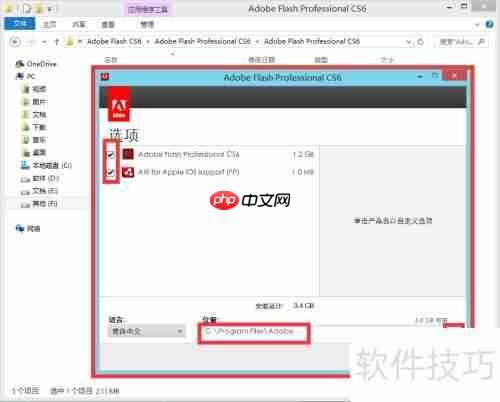Click the Flash Professional CS6 product icon
Image resolution: width=500 pixels, height=402 pixels.
click(128, 154)
